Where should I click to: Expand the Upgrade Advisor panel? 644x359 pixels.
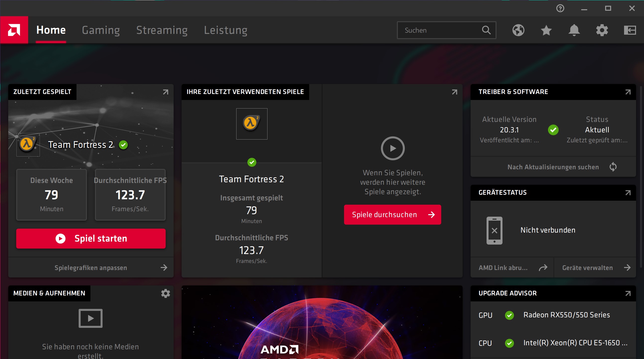[x=628, y=293]
